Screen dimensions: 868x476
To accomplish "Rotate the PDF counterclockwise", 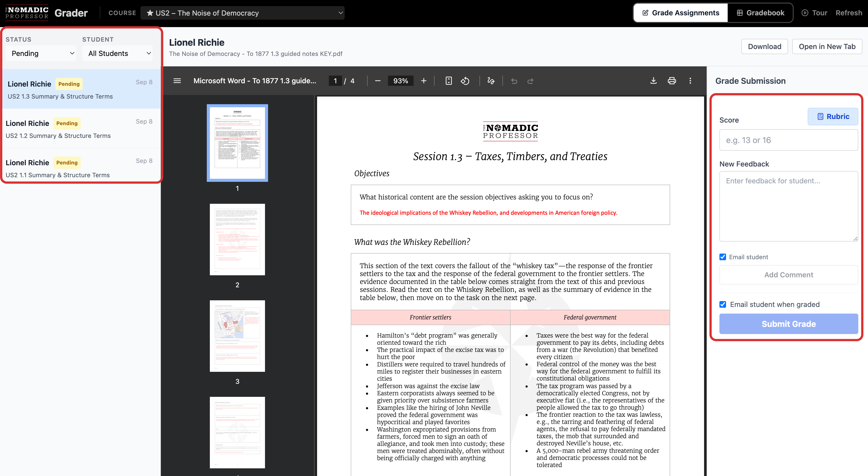I will click(x=465, y=81).
